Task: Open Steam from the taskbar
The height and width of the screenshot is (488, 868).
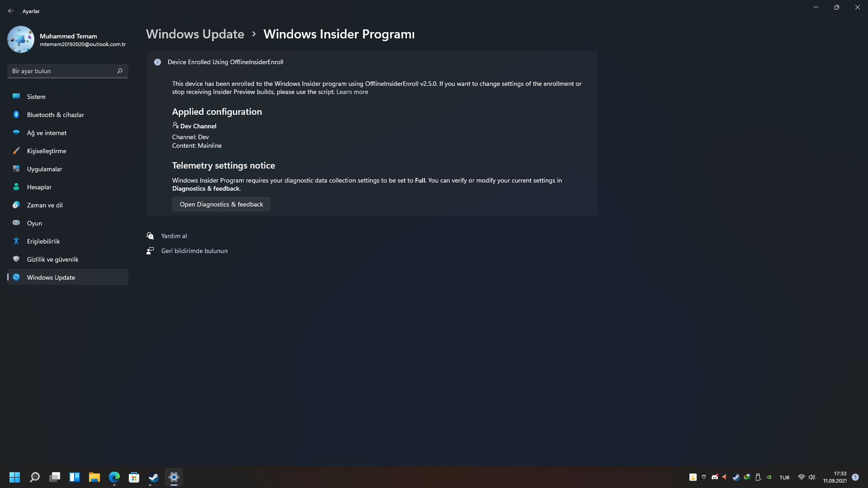Action: point(154,477)
